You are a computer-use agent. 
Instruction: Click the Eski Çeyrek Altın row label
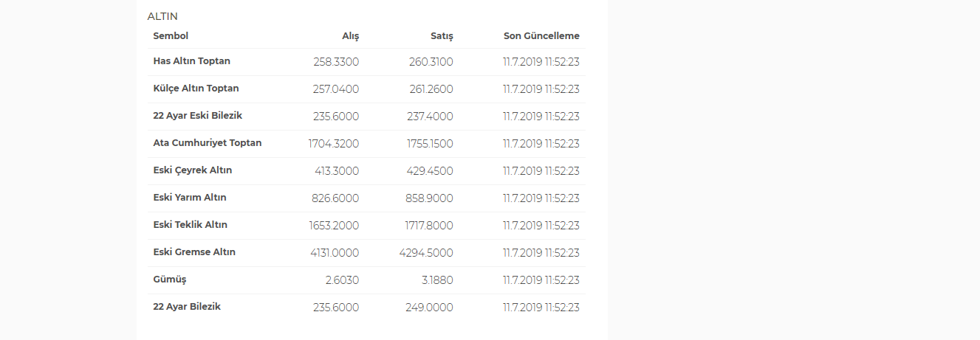coord(193,170)
